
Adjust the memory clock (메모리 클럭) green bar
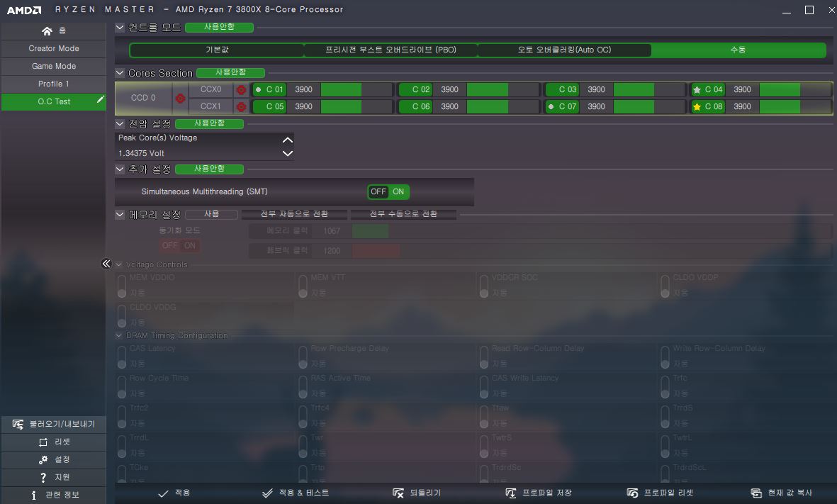tap(370, 231)
